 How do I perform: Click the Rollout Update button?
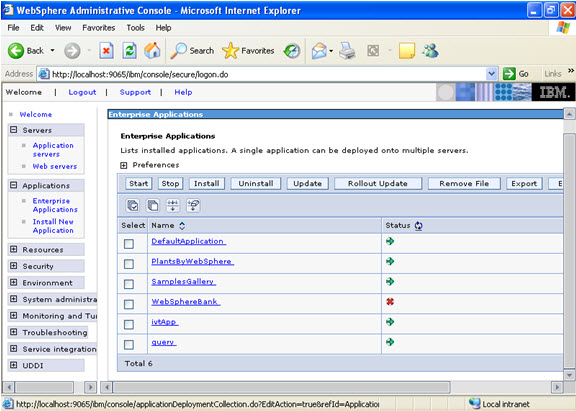tap(378, 183)
